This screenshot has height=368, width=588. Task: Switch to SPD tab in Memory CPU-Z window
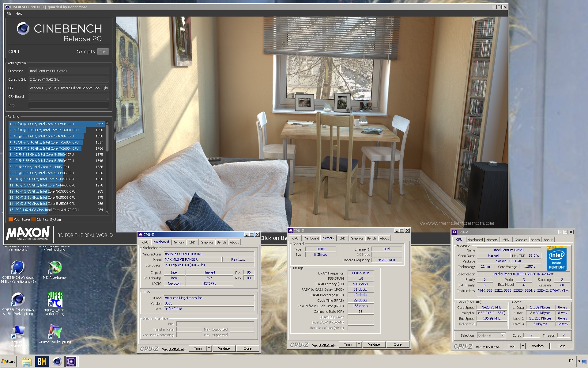(342, 238)
